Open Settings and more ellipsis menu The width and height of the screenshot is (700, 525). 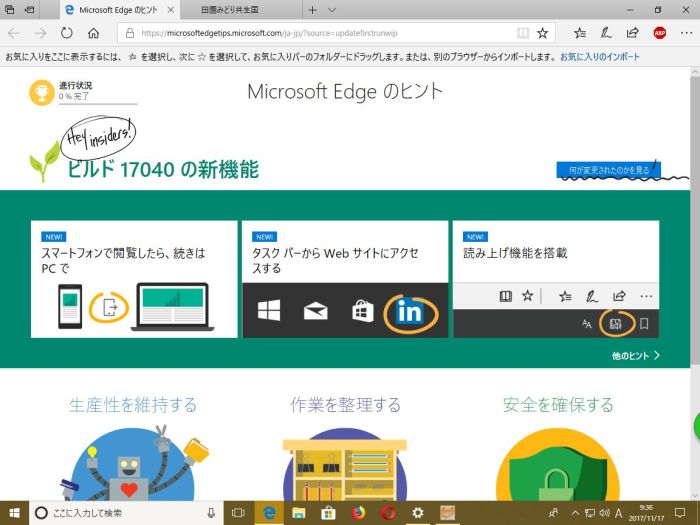[x=684, y=33]
